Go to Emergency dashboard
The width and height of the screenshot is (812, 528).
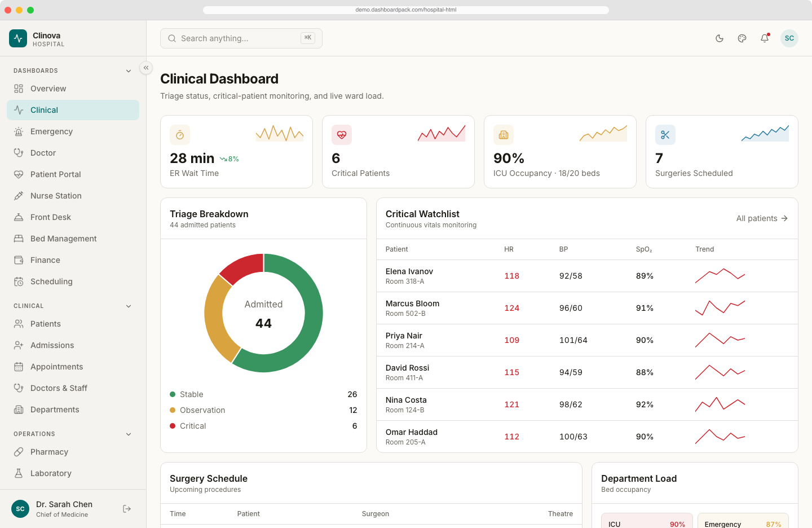(73, 131)
